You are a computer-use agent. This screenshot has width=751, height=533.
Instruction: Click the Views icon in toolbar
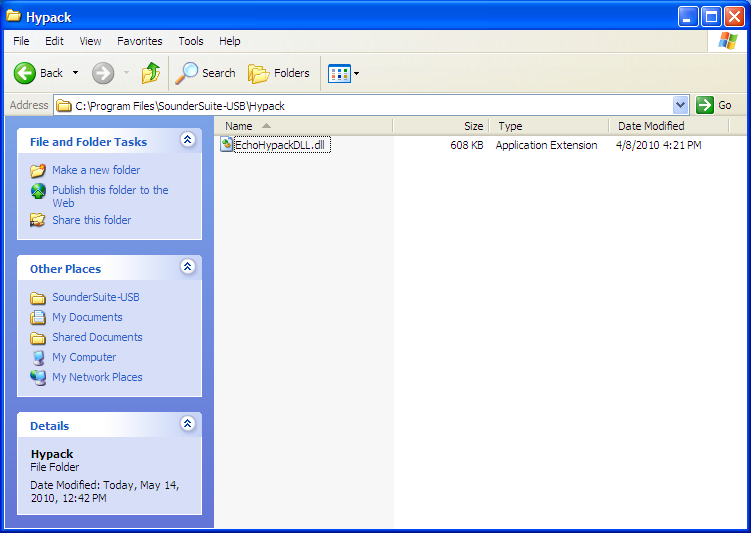(x=339, y=73)
